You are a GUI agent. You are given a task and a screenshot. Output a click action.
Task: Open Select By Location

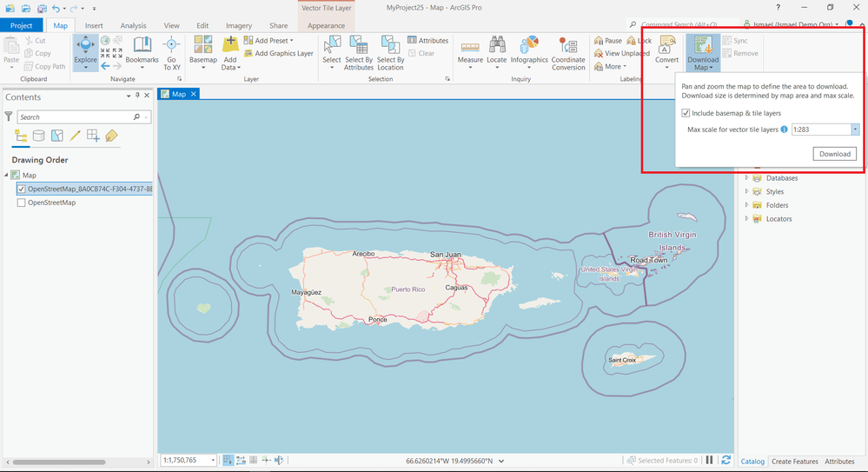point(390,53)
